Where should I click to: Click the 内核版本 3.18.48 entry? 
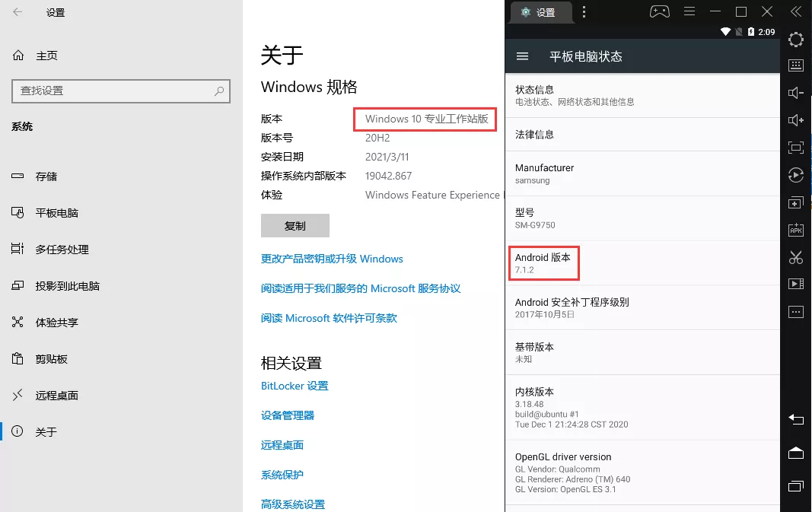coord(642,408)
